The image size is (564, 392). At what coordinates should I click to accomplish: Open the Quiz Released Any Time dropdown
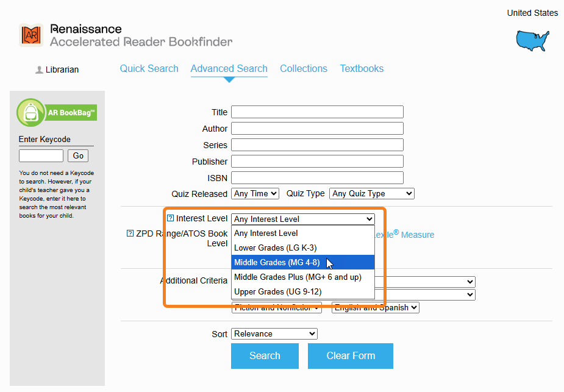tap(255, 193)
